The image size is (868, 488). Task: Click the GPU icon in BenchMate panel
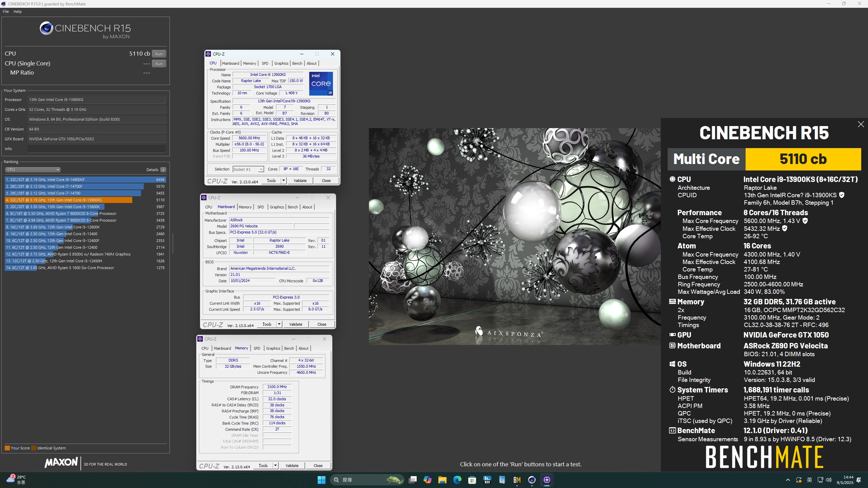(672, 334)
